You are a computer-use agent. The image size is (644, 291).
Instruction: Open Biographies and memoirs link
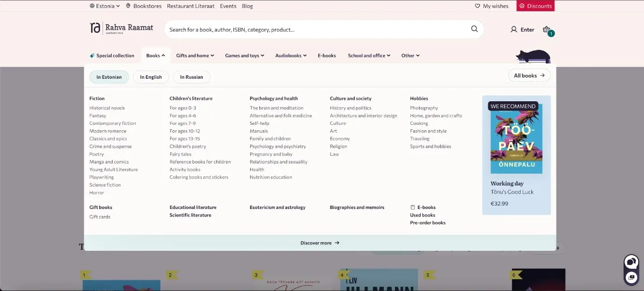coord(357,207)
